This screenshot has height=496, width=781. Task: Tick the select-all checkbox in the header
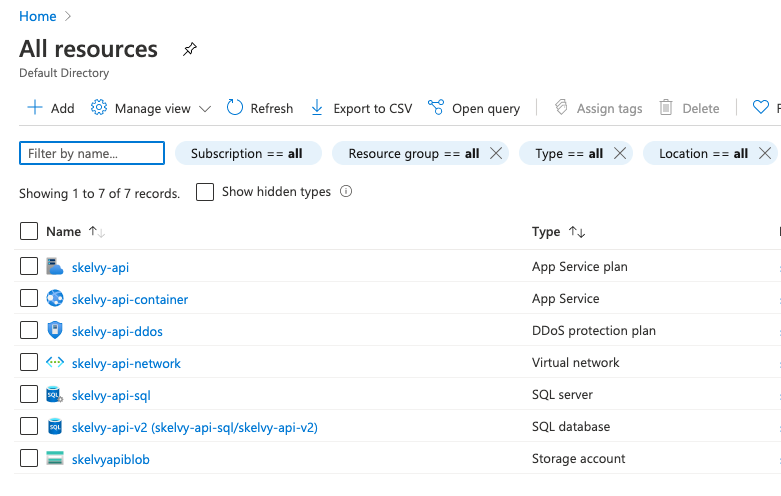tap(29, 232)
